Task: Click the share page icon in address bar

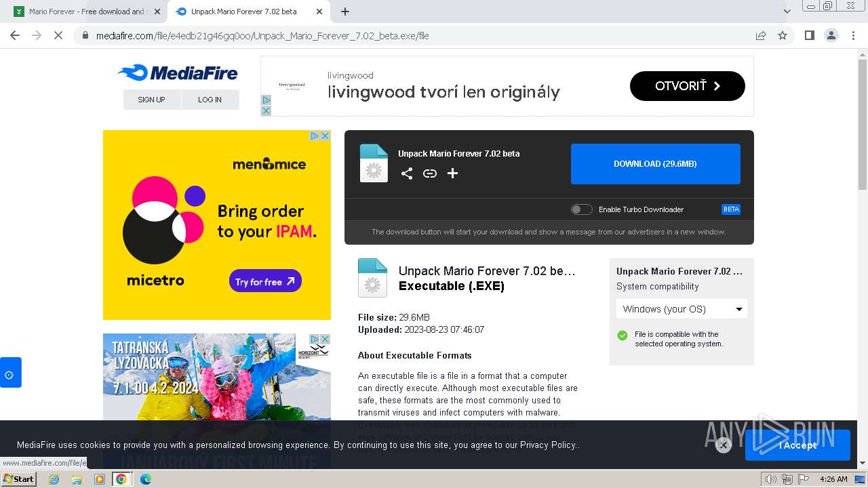Action: [761, 35]
